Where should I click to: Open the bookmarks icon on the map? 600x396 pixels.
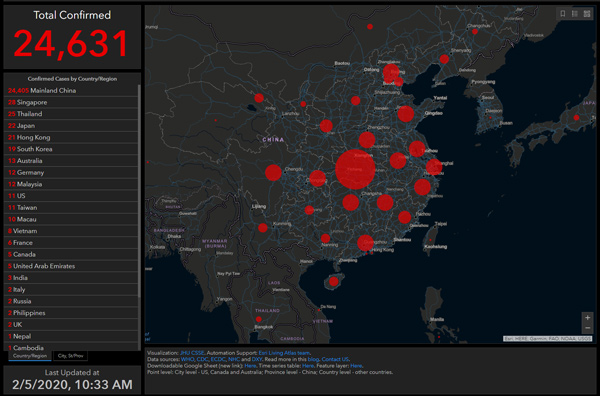pos(563,14)
